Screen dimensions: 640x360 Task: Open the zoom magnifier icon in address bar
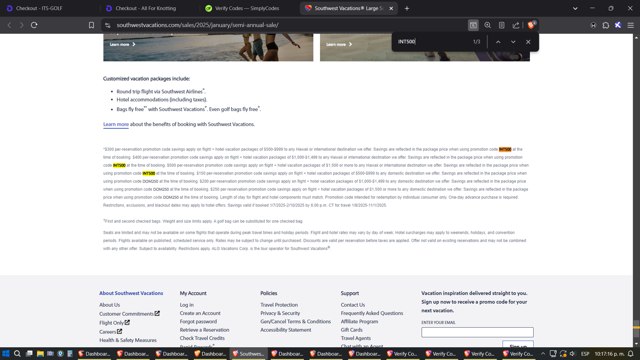pos(487,25)
